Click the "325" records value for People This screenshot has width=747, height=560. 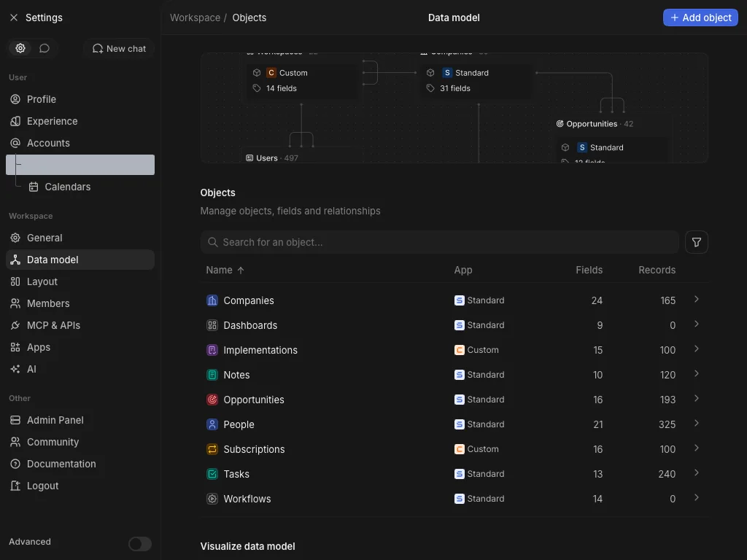[x=667, y=424]
